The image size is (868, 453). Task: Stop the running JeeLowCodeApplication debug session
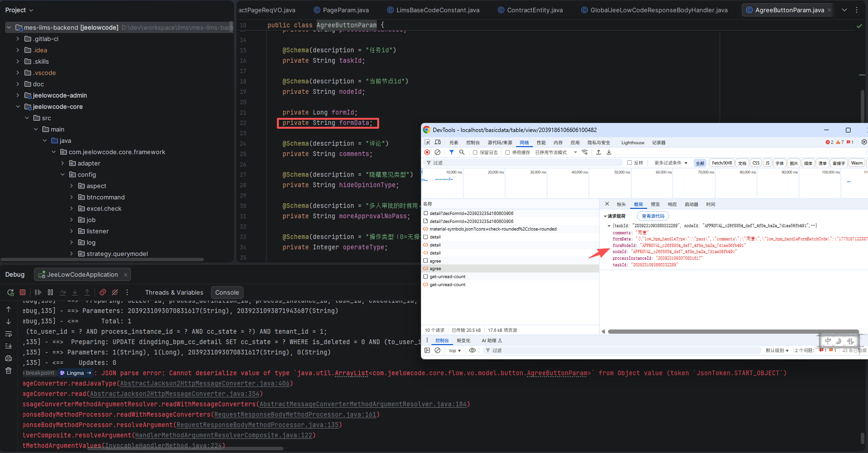tap(23, 292)
